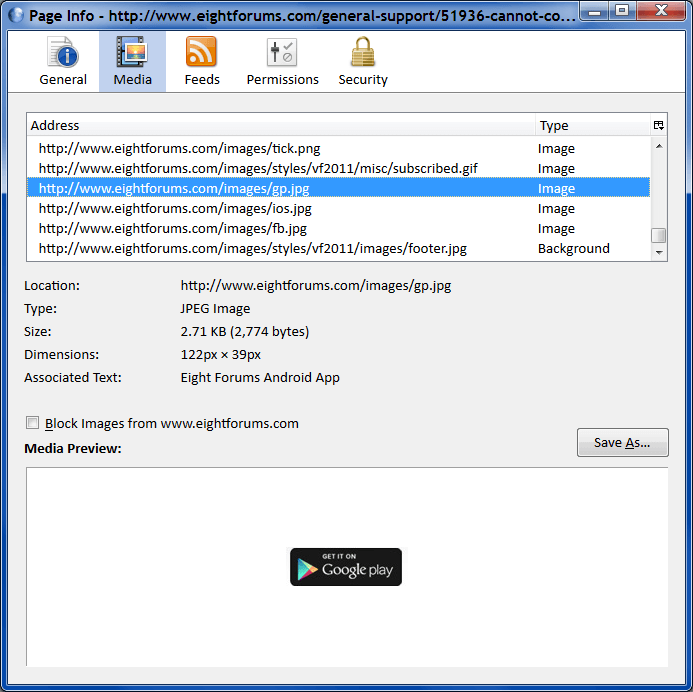Viewport: 693px width, 692px height.
Task: Select the subscribed.gif image row
Action: tap(339, 168)
